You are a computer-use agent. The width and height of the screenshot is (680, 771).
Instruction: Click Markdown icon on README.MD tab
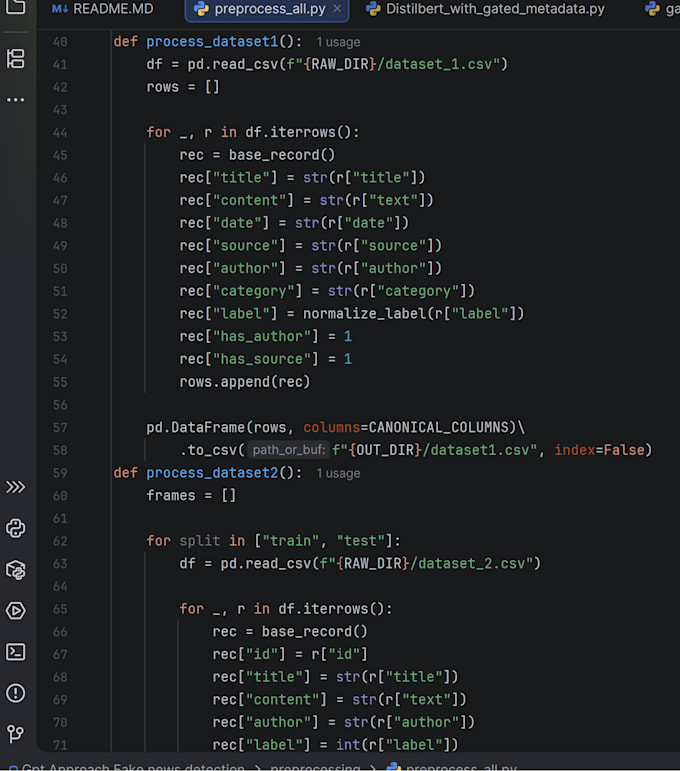tap(60, 9)
